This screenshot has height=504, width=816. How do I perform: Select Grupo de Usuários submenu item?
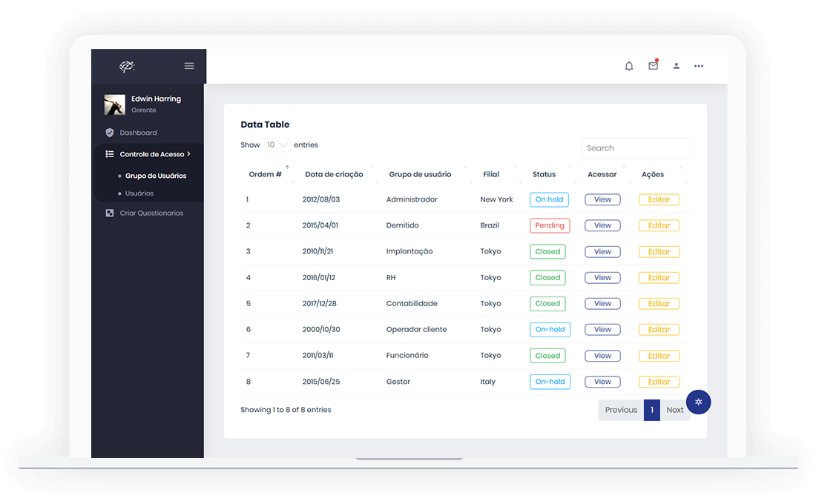[x=156, y=176]
